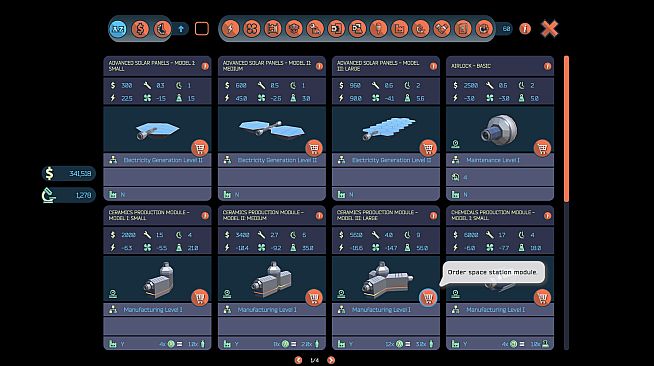Sort modules alphabetically with the A-Z button
654x366 pixels.
118,29
